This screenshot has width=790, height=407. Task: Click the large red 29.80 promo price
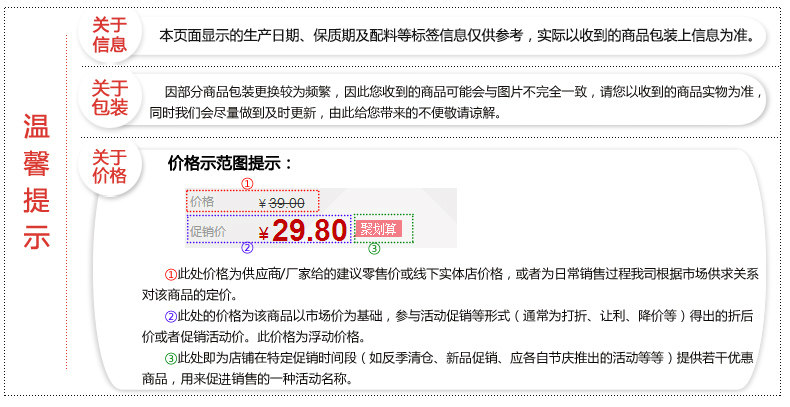point(309,231)
